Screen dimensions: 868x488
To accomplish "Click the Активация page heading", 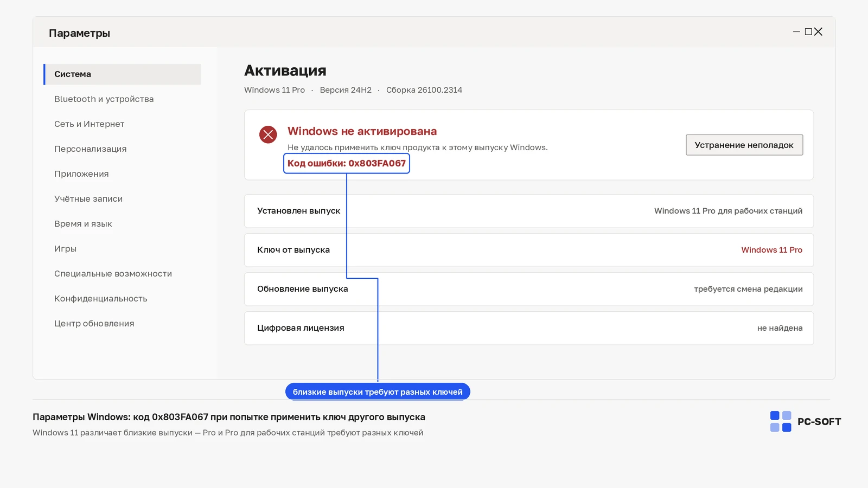I will 285,70.
